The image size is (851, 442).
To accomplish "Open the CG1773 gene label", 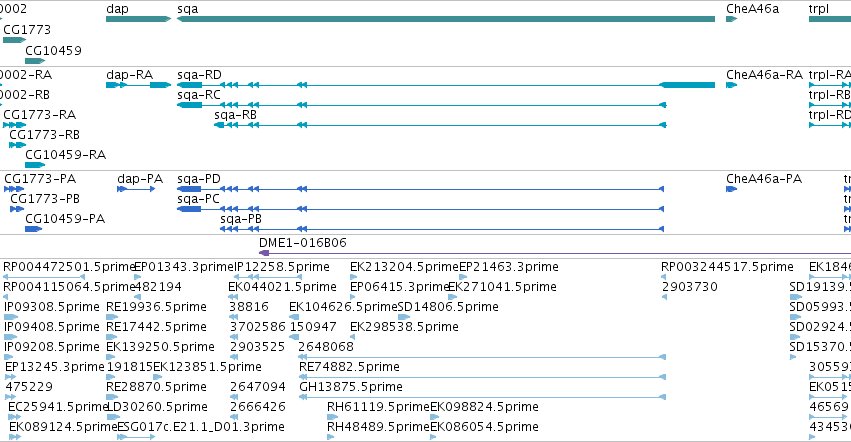I will click(27, 29).
